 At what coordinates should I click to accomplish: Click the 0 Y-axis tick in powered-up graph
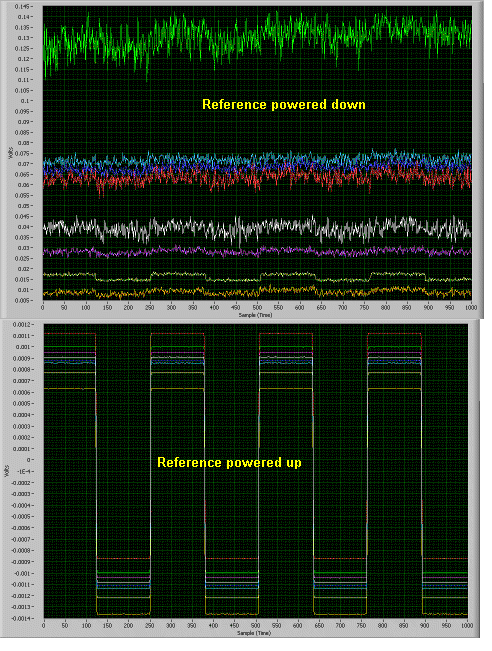[x=27, y=460]
